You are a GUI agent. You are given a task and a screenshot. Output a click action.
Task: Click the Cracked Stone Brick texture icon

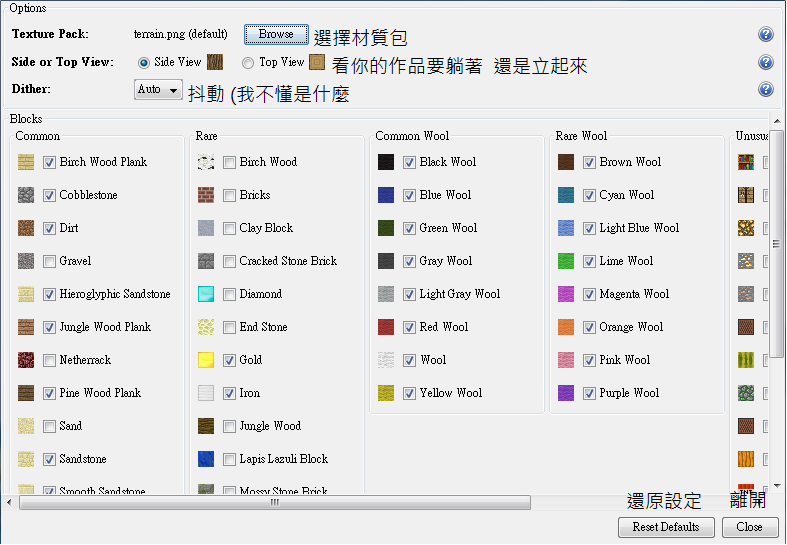click(206, 261)
